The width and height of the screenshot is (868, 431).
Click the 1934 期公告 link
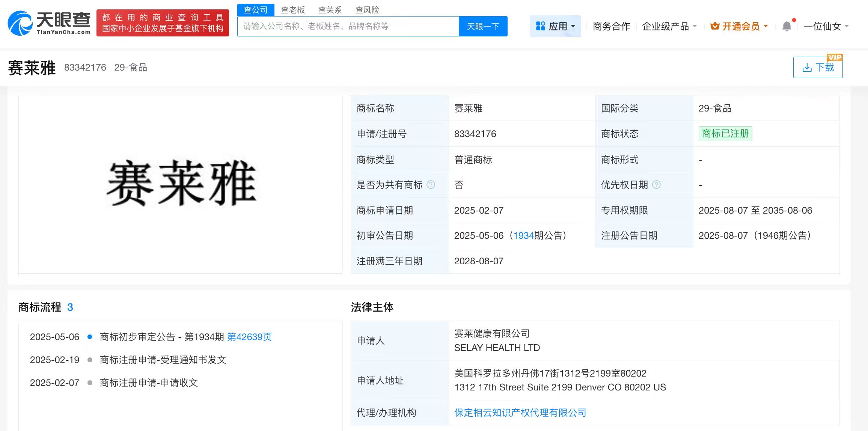click(523, 235)
